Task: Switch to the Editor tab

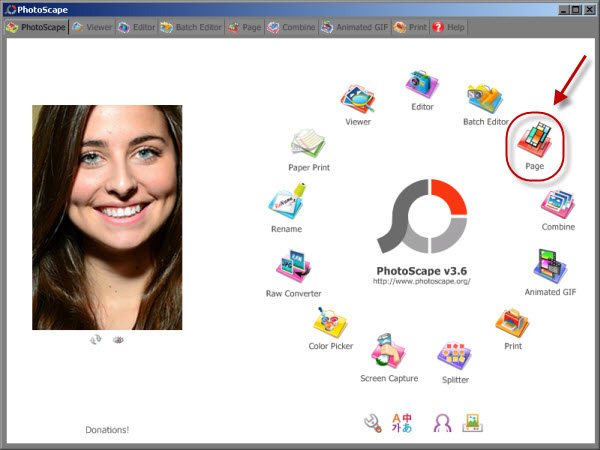Action: (x=137, y=28)
